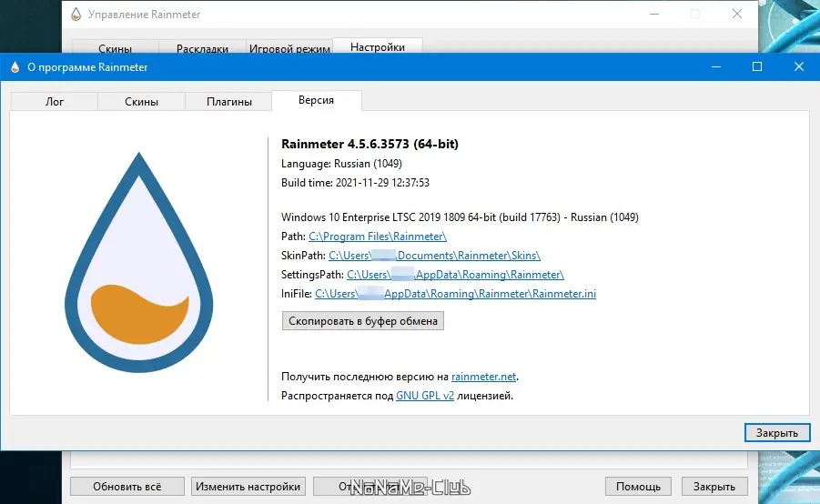Click the Language: Russian (1049) line
The image size is (820, 504).
tap(341, 164)
